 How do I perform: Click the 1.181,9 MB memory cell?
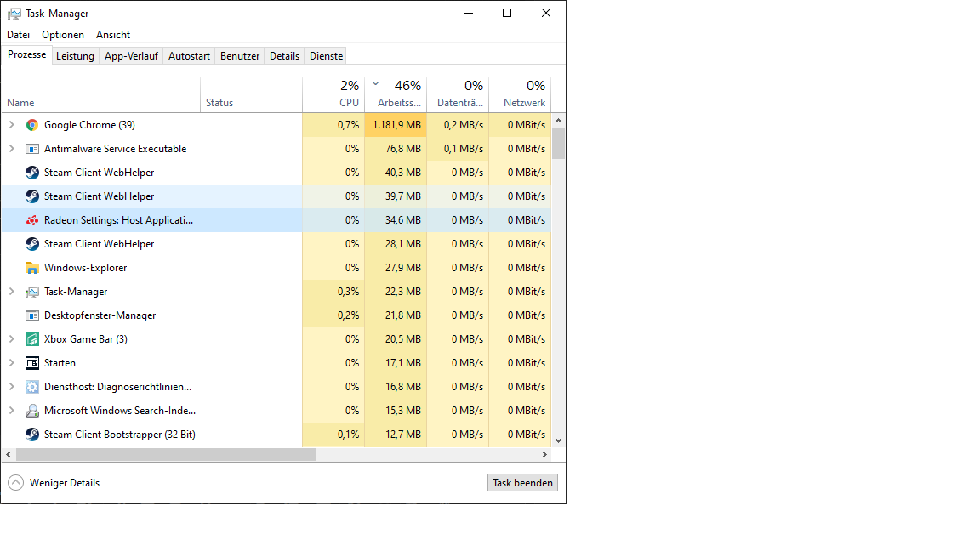396,125
